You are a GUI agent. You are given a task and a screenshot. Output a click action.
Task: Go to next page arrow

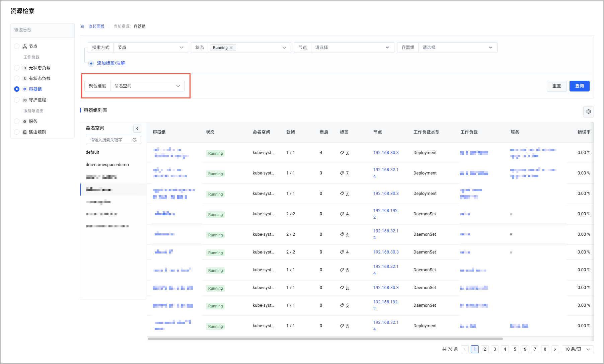(555, 349)
